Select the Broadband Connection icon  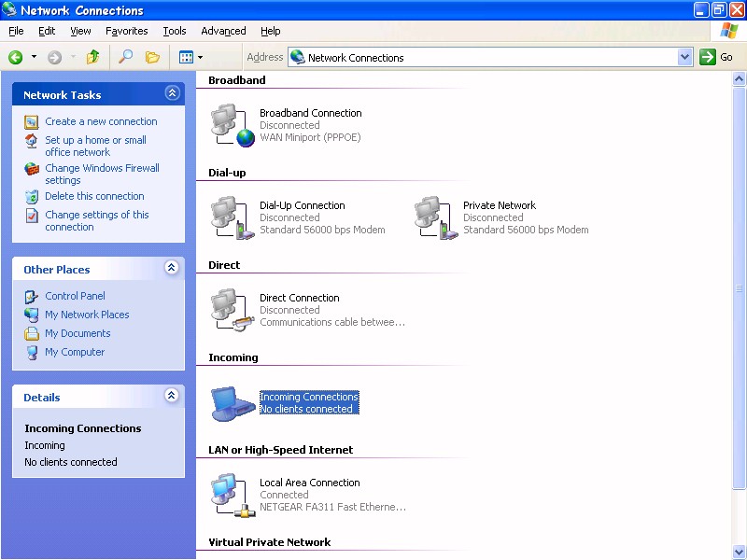(233, 126)
